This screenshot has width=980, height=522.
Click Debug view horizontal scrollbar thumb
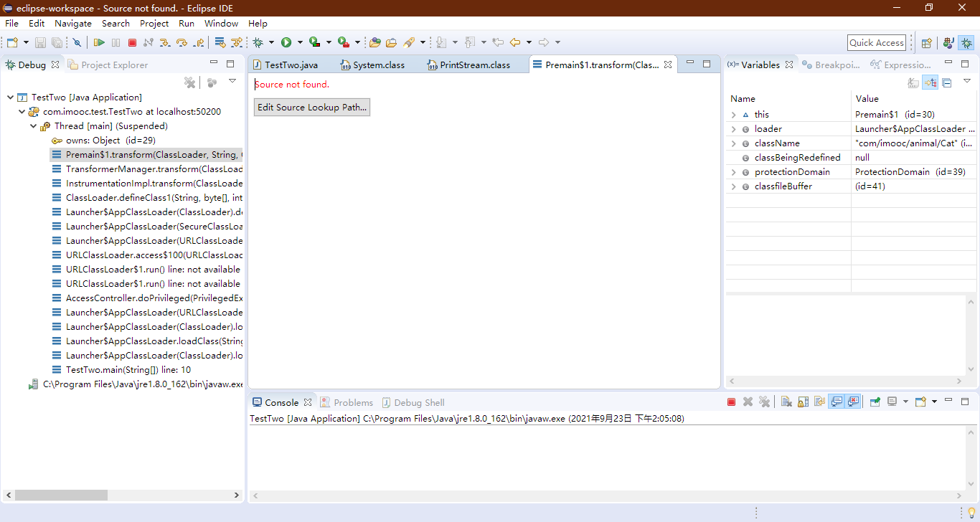point(61,495)
